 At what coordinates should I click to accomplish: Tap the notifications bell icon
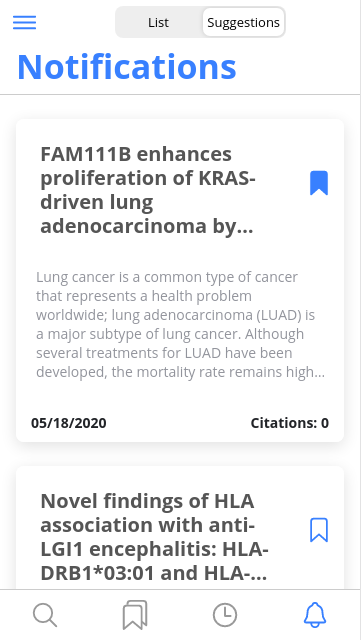pyautogui.click(x=315, y=615)
